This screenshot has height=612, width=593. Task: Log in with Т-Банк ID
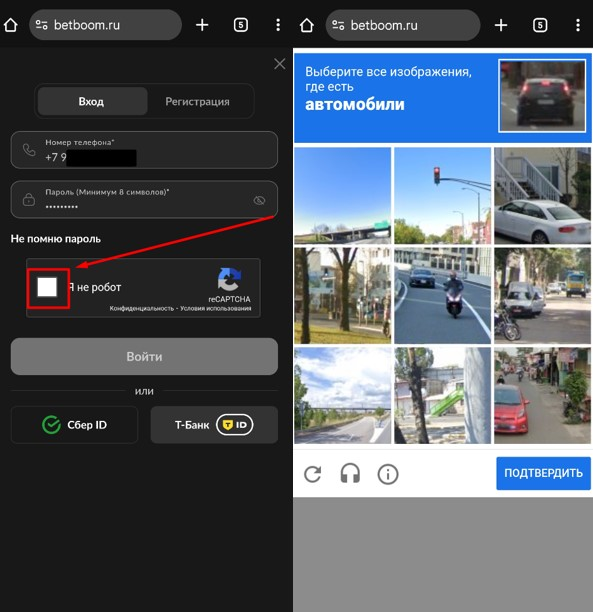(214, 425)
